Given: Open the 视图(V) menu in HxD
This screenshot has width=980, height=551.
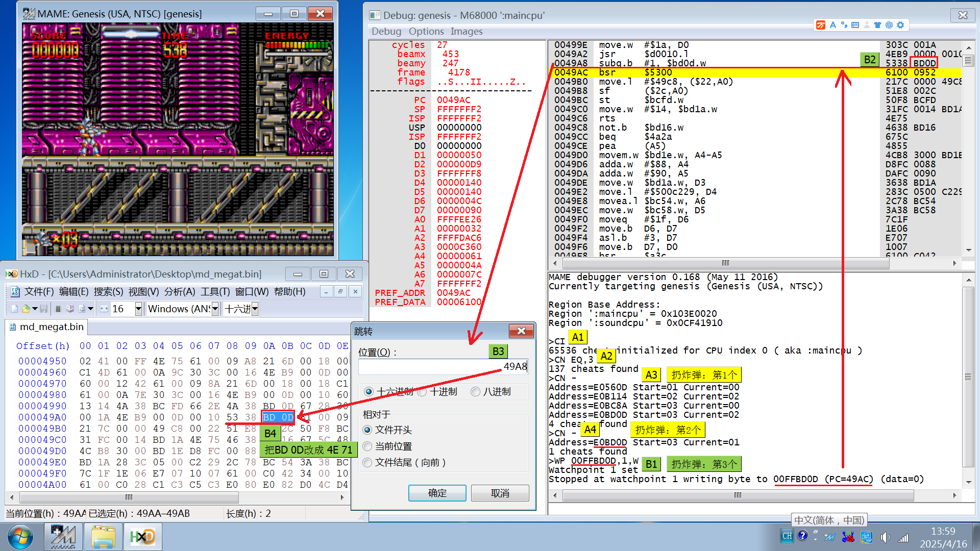Looking at the screenshot, I should pos(144,291).
